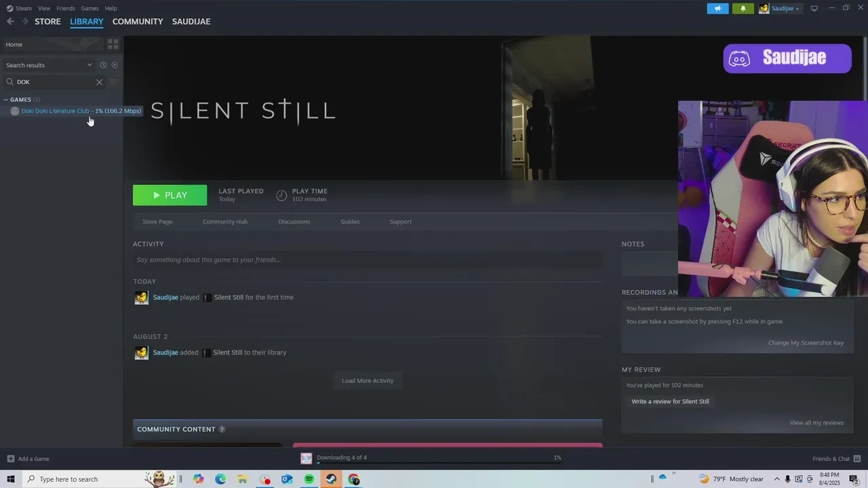Open the Games menu

pos(90,8)
